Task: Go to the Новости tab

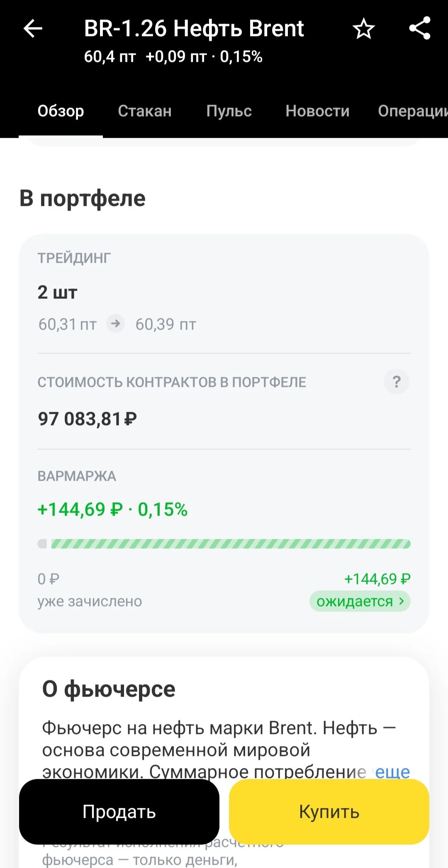Action: pyautogui.click(x=317, y=111)
